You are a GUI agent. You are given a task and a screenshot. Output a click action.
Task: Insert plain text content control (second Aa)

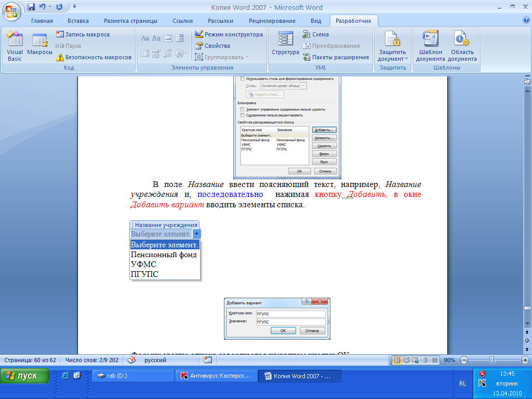(x=156, y=38)
